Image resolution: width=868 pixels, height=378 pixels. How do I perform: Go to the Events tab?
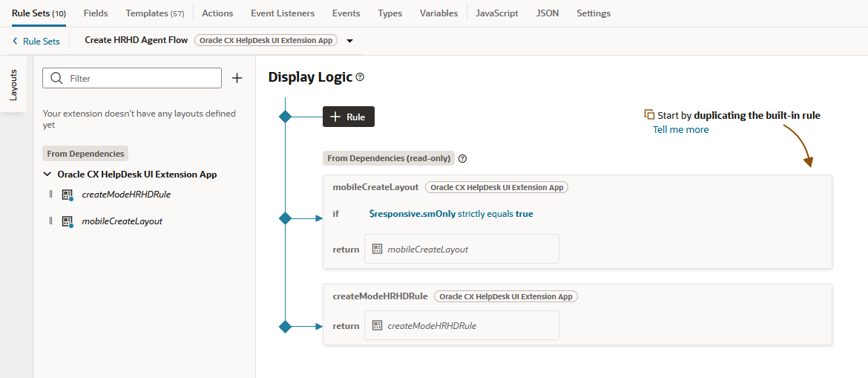[346, 13]
